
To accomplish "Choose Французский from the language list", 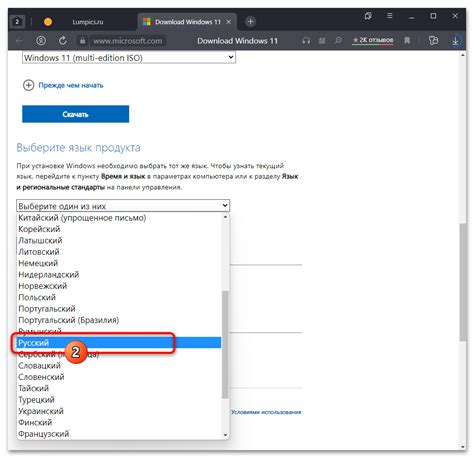I will pyautogui.click(x=119, y=434).
